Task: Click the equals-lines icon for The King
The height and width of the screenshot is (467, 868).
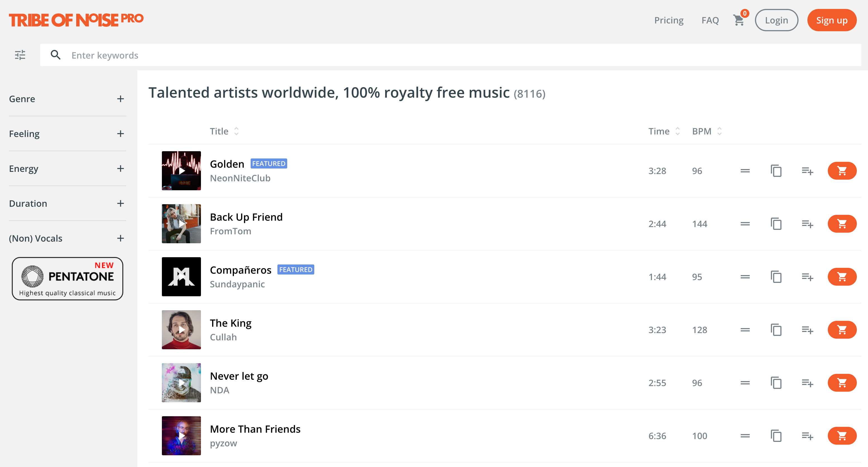Action: [x=745, y=330]
